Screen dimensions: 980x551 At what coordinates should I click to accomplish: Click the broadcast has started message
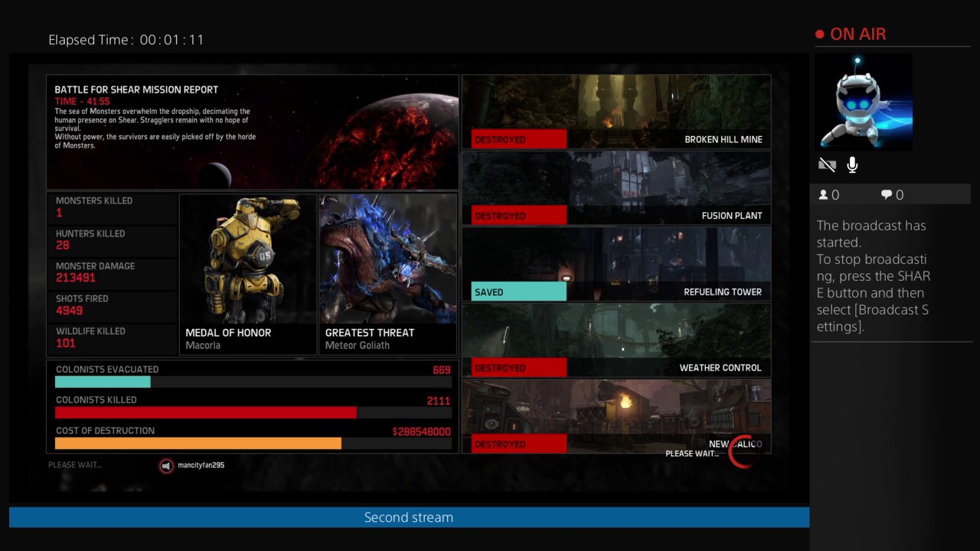coord(874,275)
